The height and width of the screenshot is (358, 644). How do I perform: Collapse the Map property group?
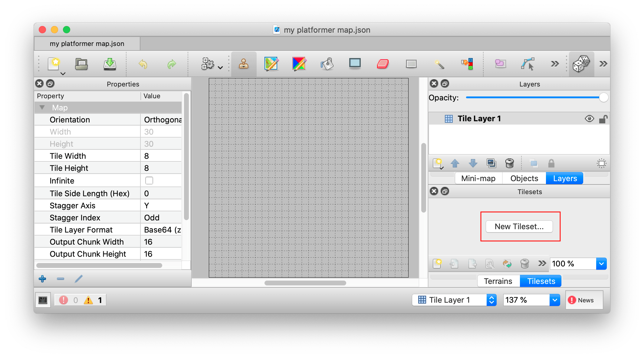(42, 108)
